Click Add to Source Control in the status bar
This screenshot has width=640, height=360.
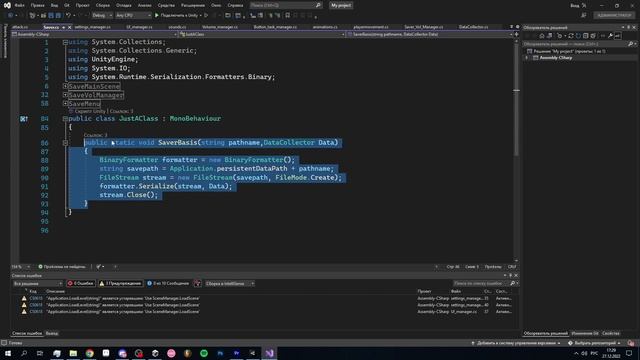516,343
